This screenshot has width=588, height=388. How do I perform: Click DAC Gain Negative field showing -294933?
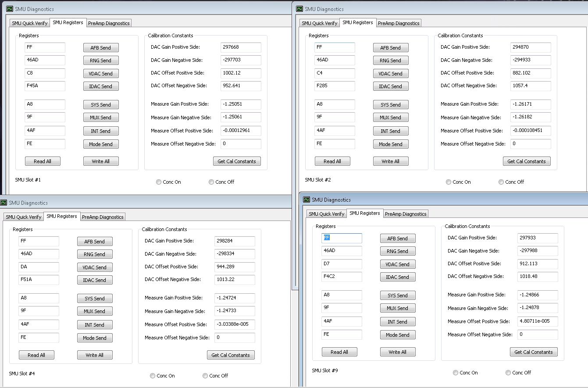click(x=531, y=61)
